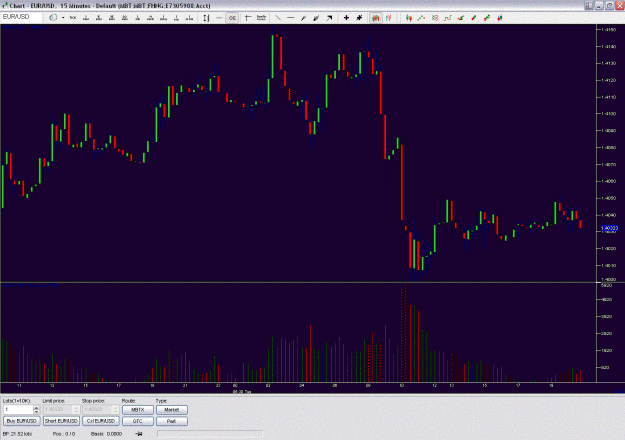This screenshot has height=440, width=625.
Task: Click the Buy EUR/USD button
Action: coord(22,421)
